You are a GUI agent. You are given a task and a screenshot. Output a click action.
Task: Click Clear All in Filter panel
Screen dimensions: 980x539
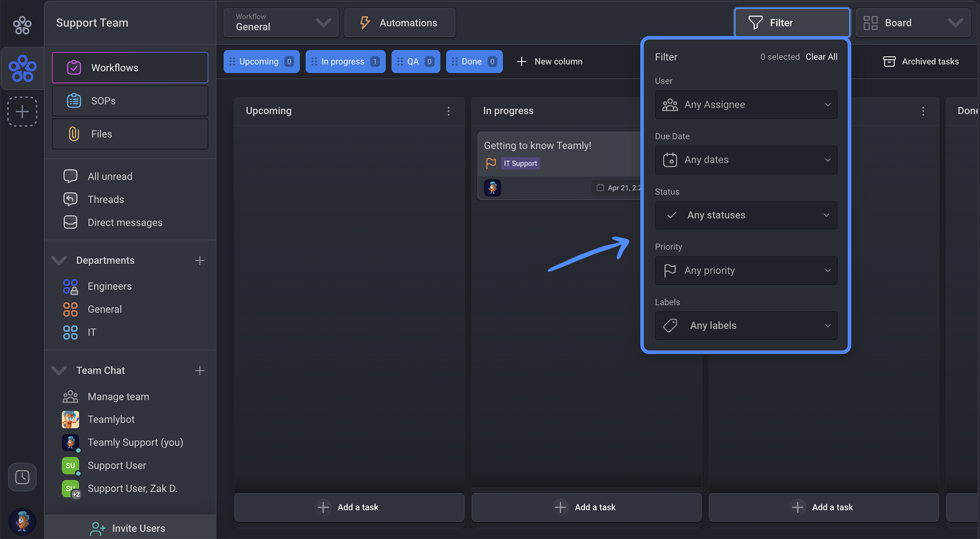pos(821,57)
